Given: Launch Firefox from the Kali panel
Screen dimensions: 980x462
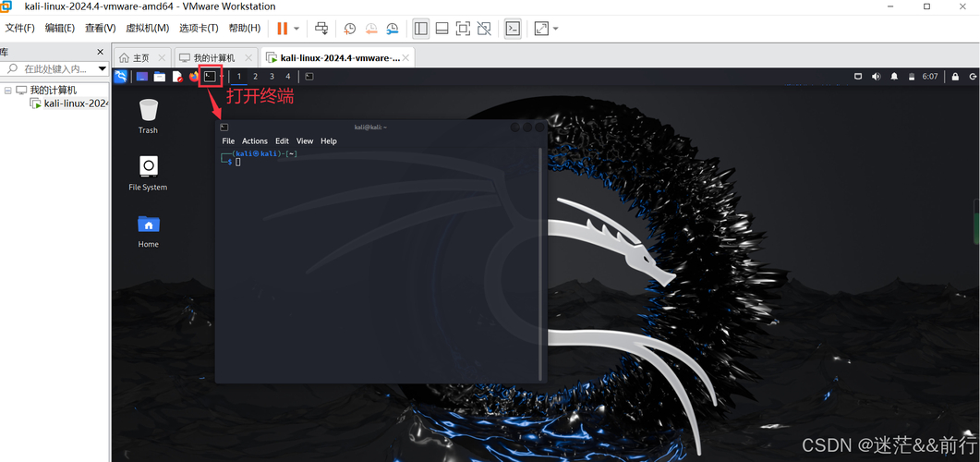Looking at the screenshot, I should point(194,77).
